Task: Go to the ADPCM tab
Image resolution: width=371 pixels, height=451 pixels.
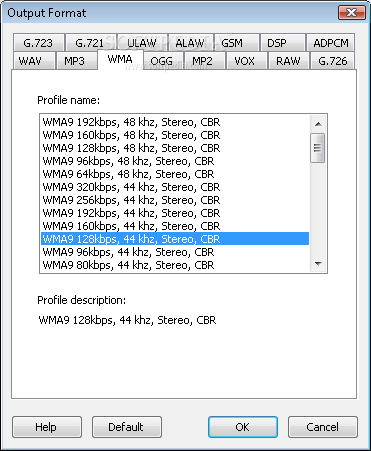Action: pyautogui.click(x=330, y=43)
